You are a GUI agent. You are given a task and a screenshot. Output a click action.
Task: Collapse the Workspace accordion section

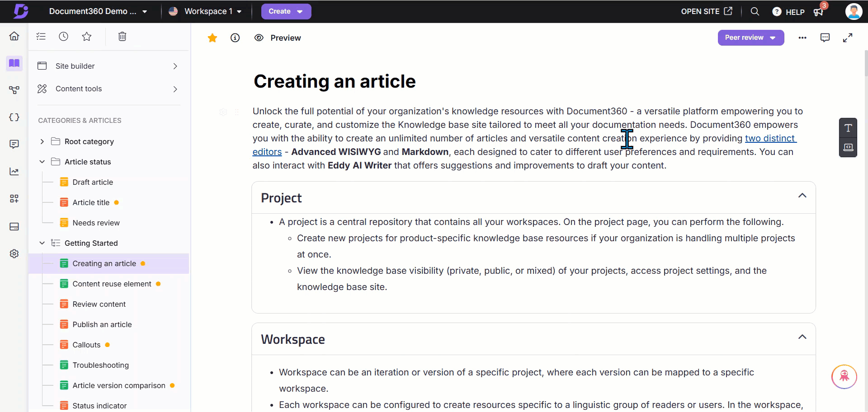802,337
